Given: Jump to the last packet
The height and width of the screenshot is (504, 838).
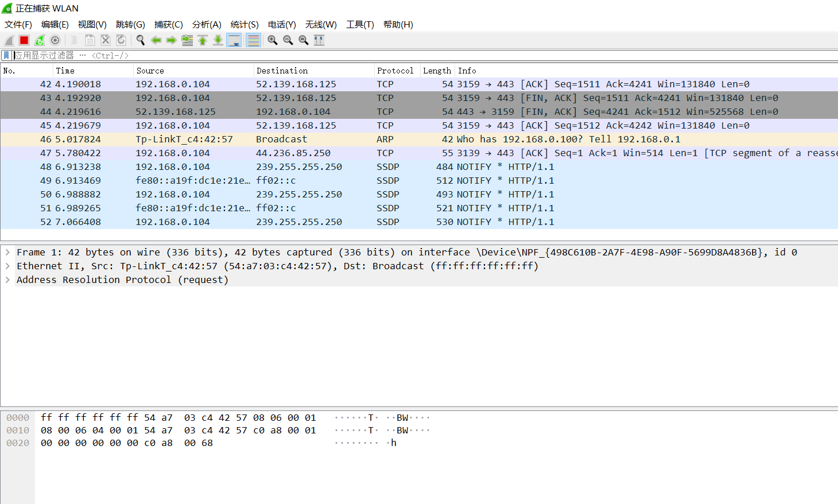Looking at the screenshot, I should click(218, 40).
